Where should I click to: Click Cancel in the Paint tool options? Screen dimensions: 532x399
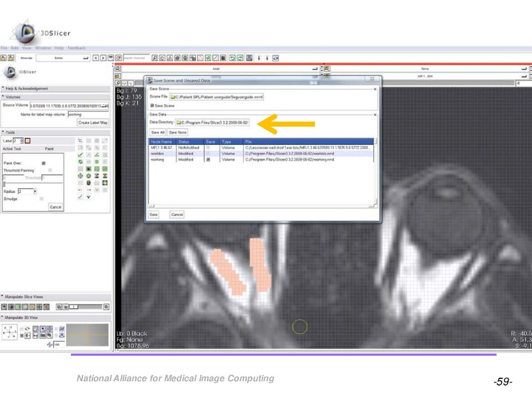(55, 207)
